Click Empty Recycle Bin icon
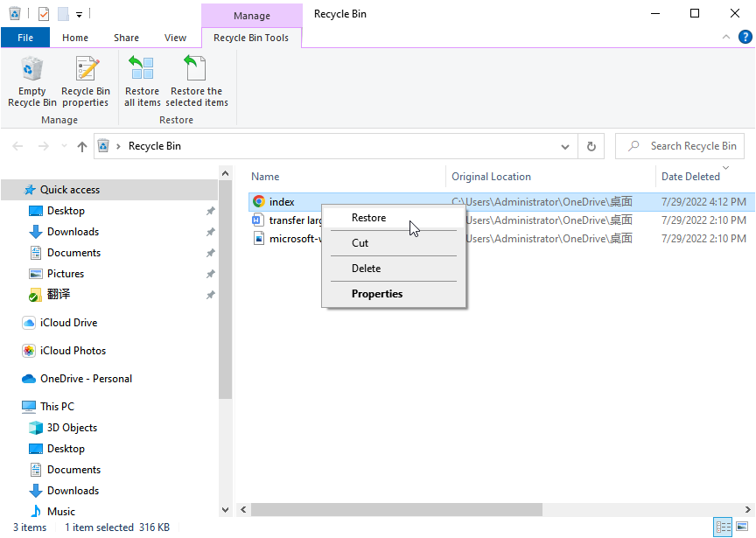This screenshot has height=538, width=756. click(x=31, y=82)
